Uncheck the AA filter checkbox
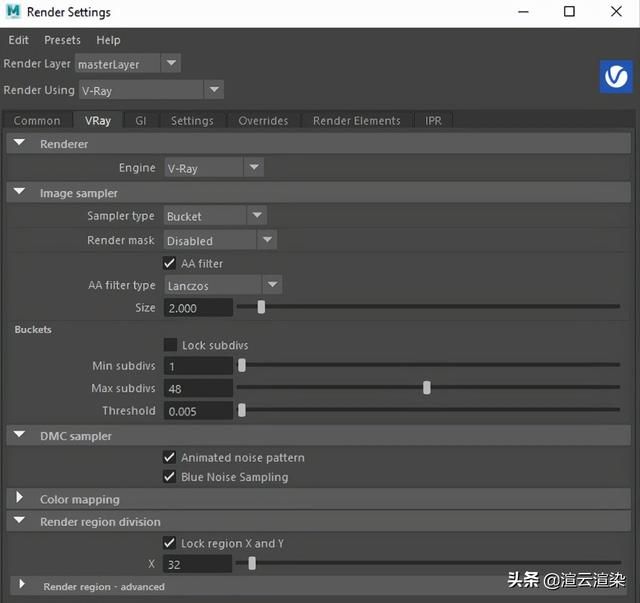640x603 pixels. point(170,264)
